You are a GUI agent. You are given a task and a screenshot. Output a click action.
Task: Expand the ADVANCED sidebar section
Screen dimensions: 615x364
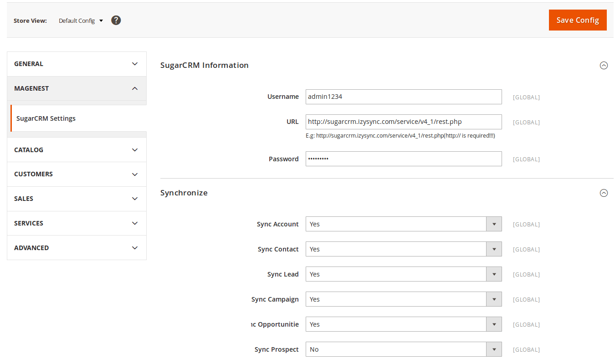77,248
